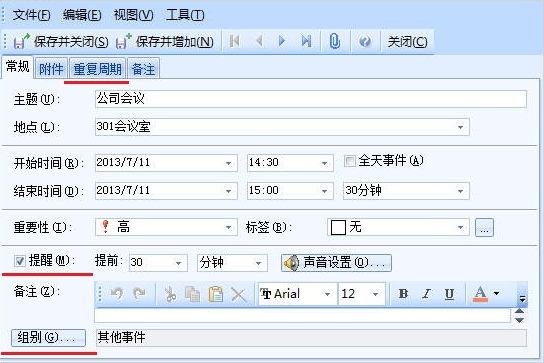Click 关闭(C) toolbar button
This screenshot has height=363, width=544.
coord(407,42)
